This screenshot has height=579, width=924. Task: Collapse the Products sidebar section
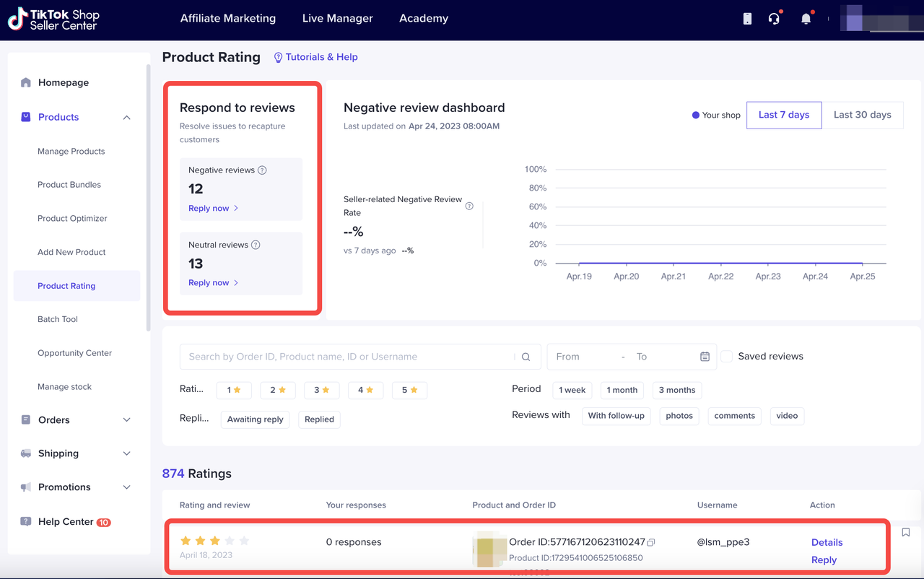(127, 118)
